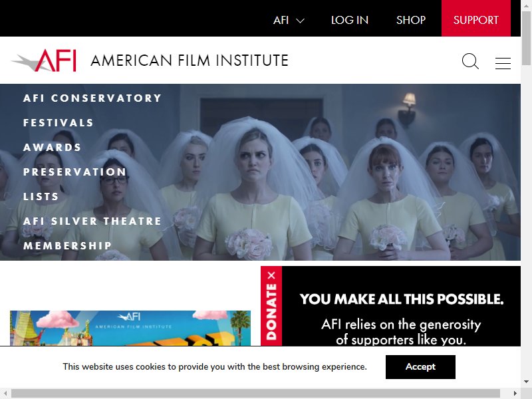
Task: Click the 'You make all this possible' headline
Action: point(402,299)
